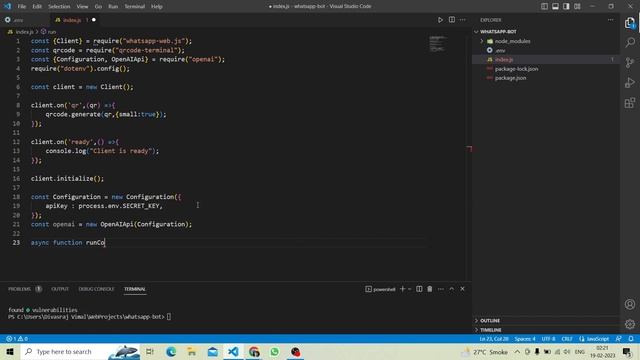Kill terminal with the trash icon
The width and height of the screenshot is (640, 360).
click(x=430, y=289)
